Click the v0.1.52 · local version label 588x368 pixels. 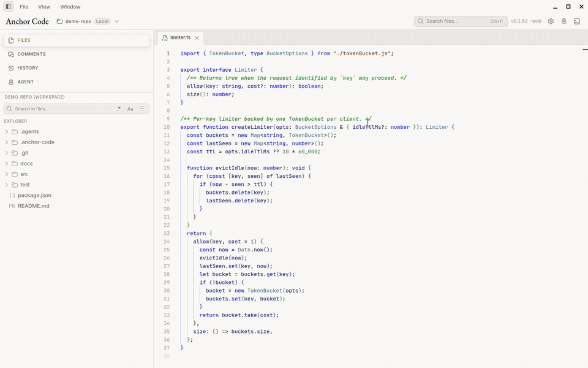pos(526,21)
